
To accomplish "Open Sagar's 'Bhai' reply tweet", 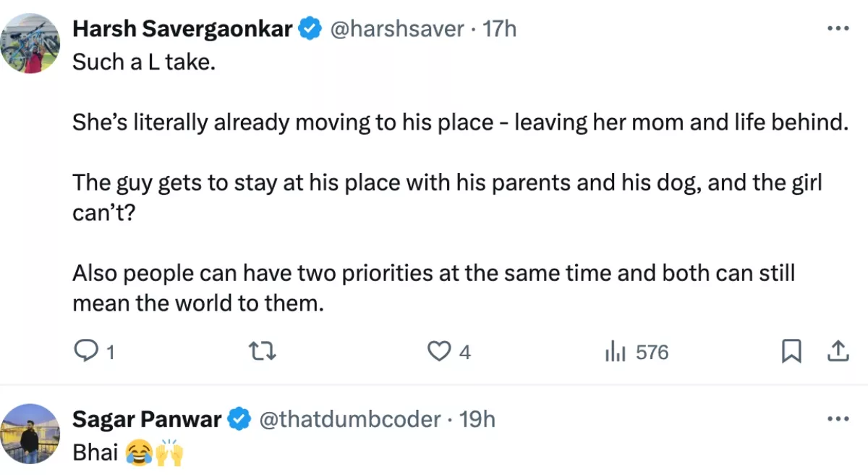I will pyautogui.click(x=96, y=453).
